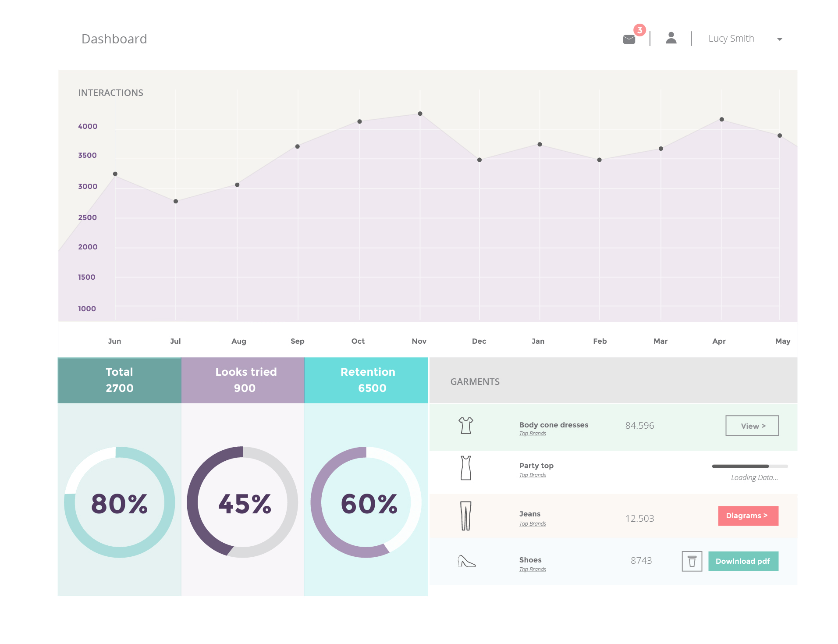Click the t-shirt icon for Body cone dresses
Image resolution: width=838 pixels, height=644 pixels.
point(466,425)
